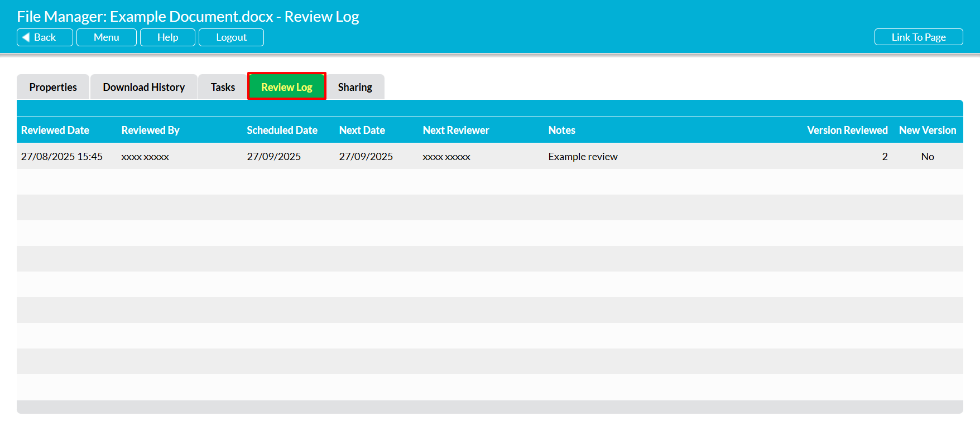980x426 pixels.
Task: Switch to the Properties tab
Action: pyautogui.click(x=53, y=87)
